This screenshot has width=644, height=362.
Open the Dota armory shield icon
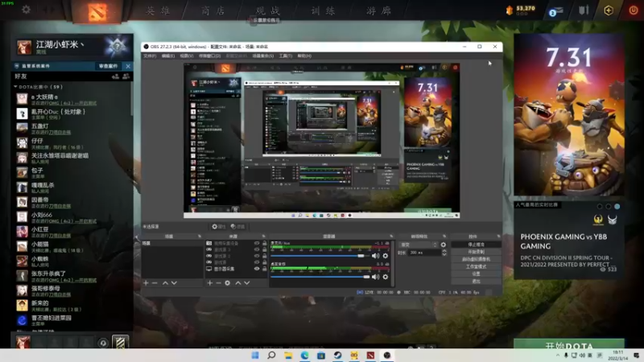tap(584, 10)
